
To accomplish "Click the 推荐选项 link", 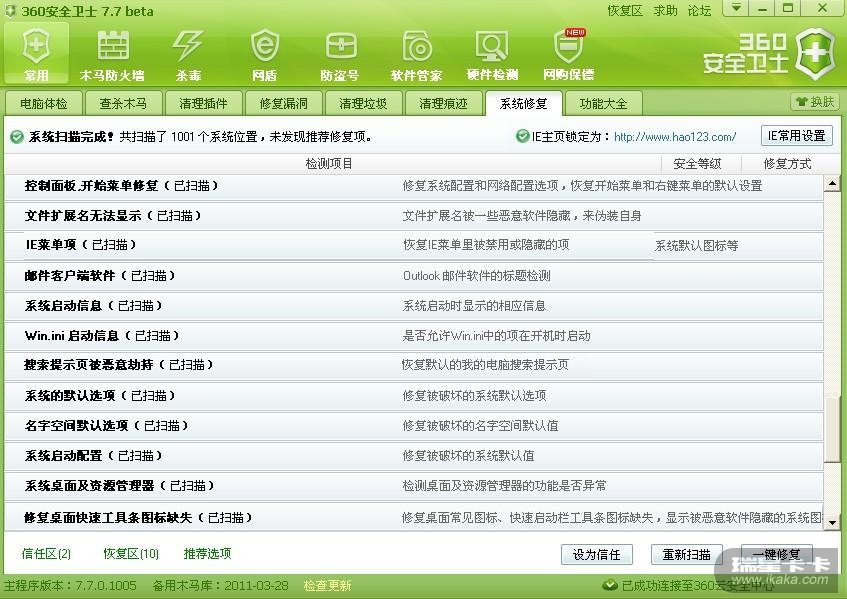I will click(x=207, y=554).
